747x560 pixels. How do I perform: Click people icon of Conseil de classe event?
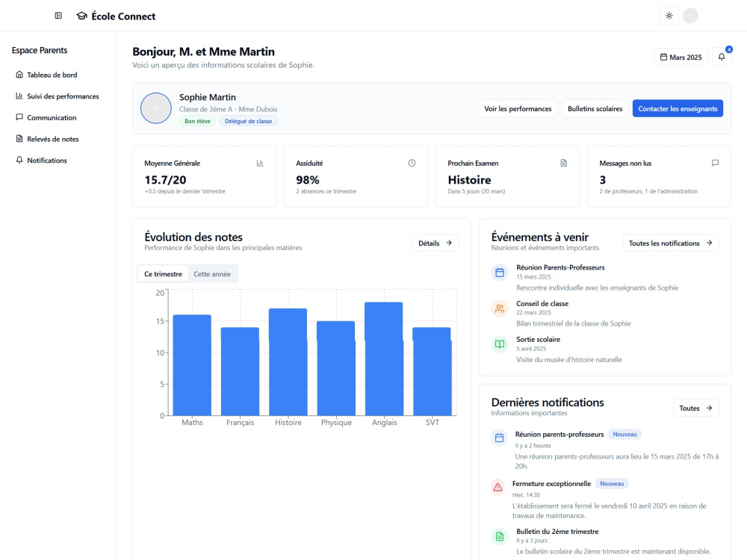[500, 308]
